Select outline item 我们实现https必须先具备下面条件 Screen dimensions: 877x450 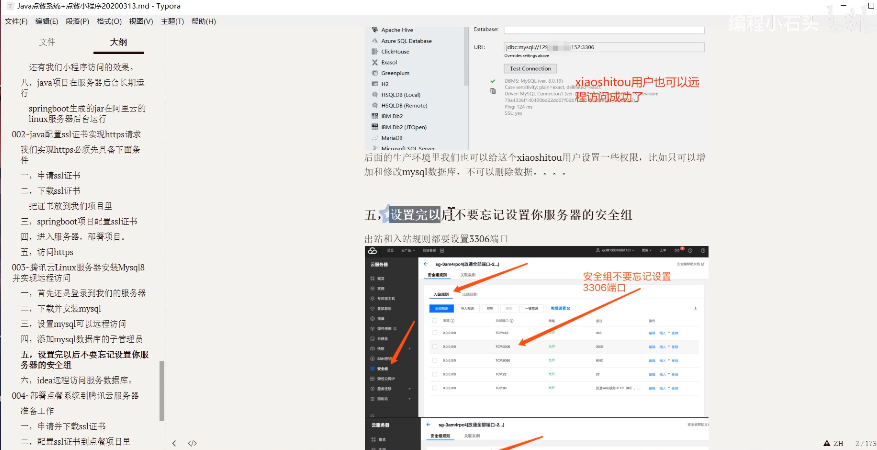pos(81,155)
